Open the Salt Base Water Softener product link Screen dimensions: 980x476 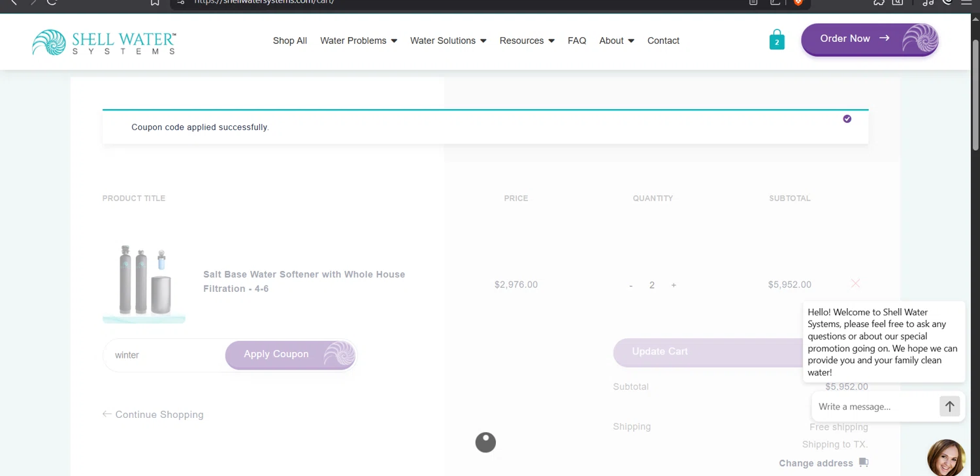pyautogui.click(x=304, y=281)
